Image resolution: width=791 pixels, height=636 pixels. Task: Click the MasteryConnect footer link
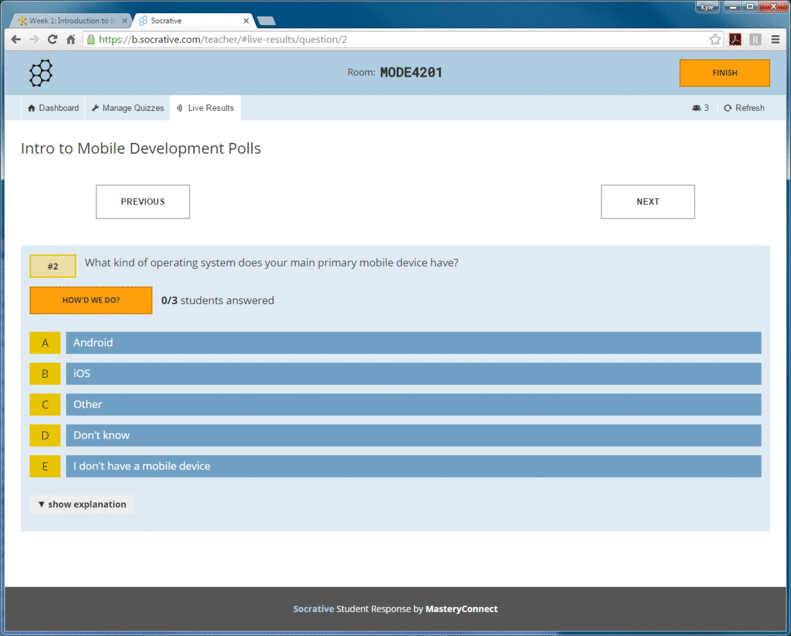[x=461, y=609]
